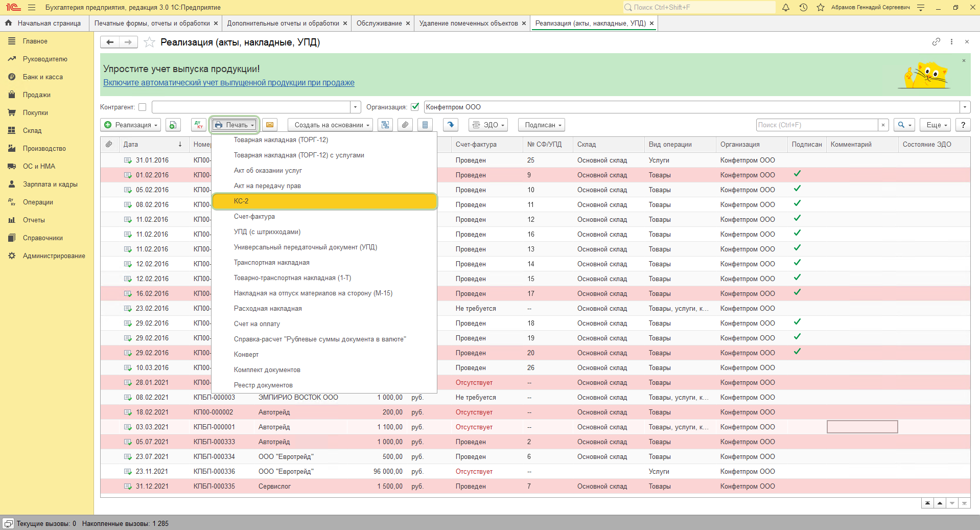Open the Склад section
The height and width of the screenshot is (530, 980).
[32, 131]
